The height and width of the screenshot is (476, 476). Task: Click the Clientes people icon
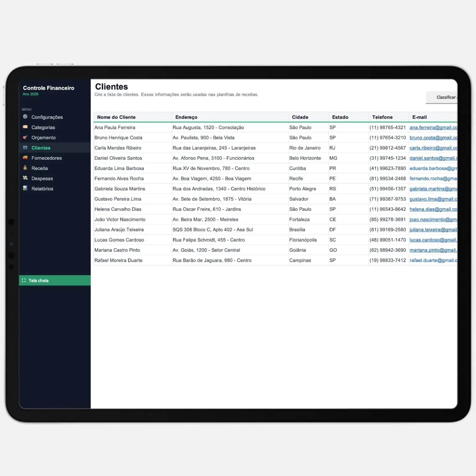click(x=25, y=148)
